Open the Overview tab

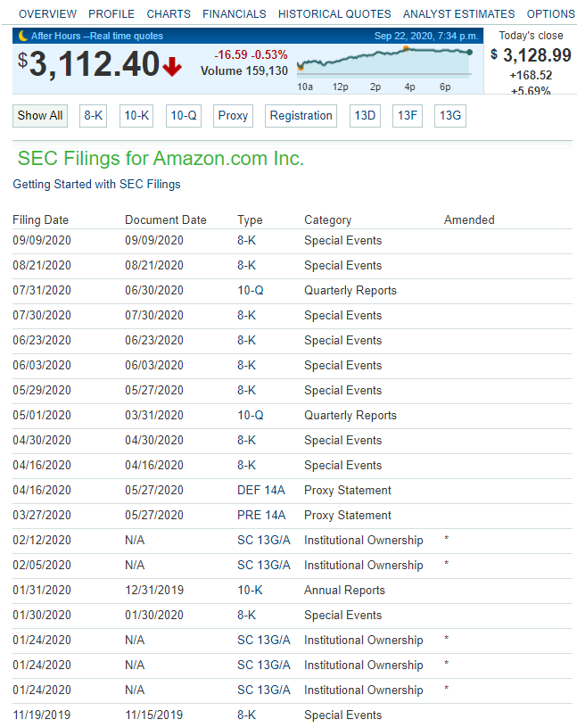pos(47,14)
